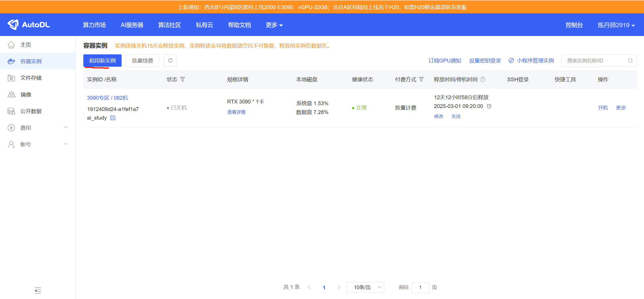Click the previous page arrow

(x=309, y=287)
